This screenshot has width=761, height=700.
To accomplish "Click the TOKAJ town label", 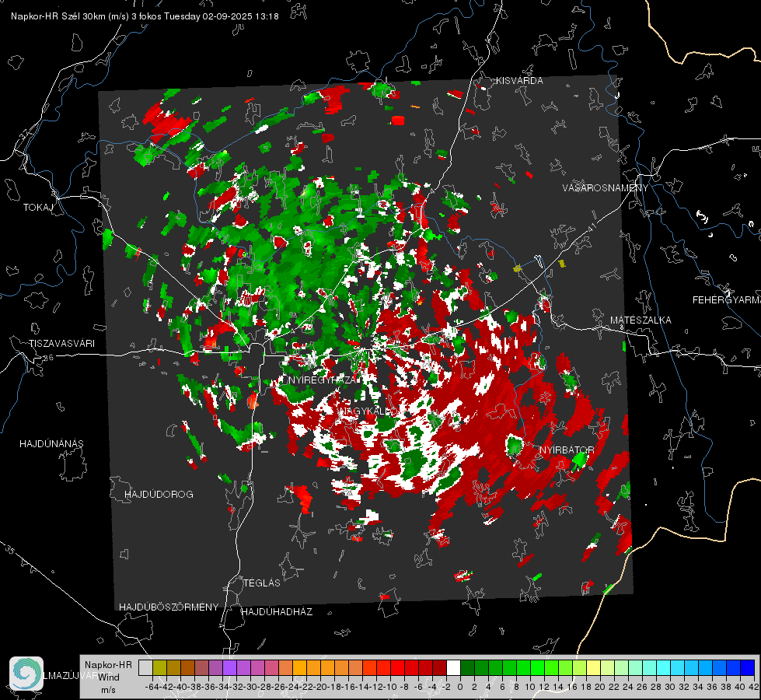I will point(38,208).
